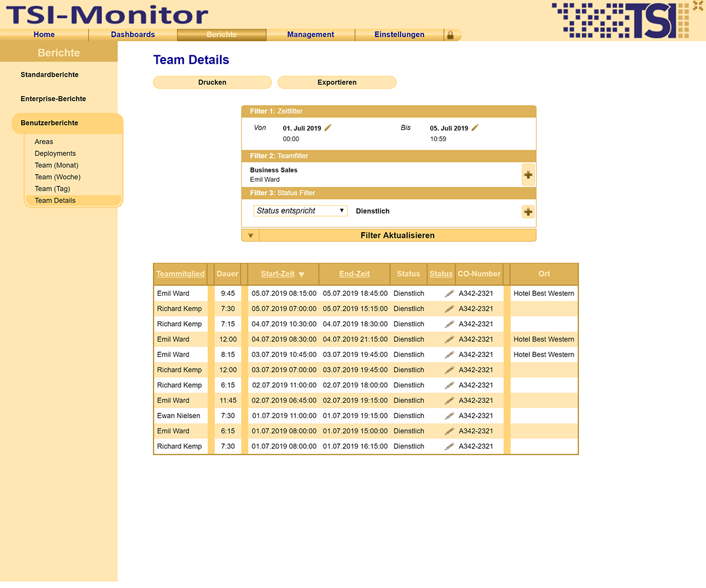This screenshot has width=706, height=588.
Task: Click the fullscreen arrows icon top right
Action: 698,6
